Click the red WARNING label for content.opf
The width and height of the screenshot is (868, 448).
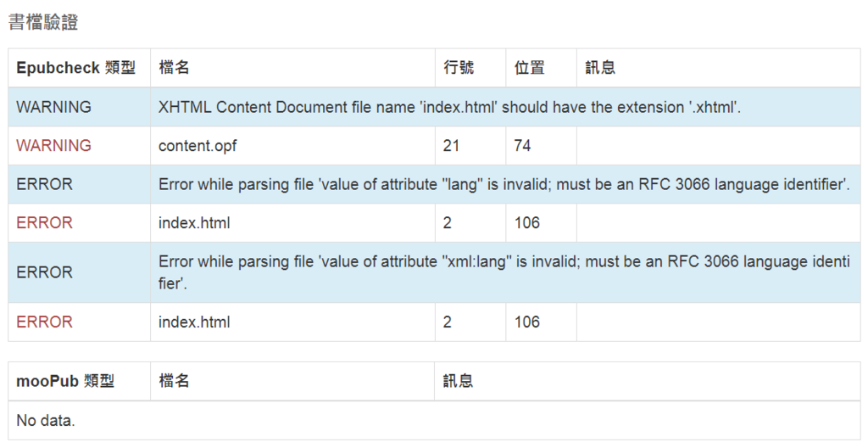click(53, 145)
